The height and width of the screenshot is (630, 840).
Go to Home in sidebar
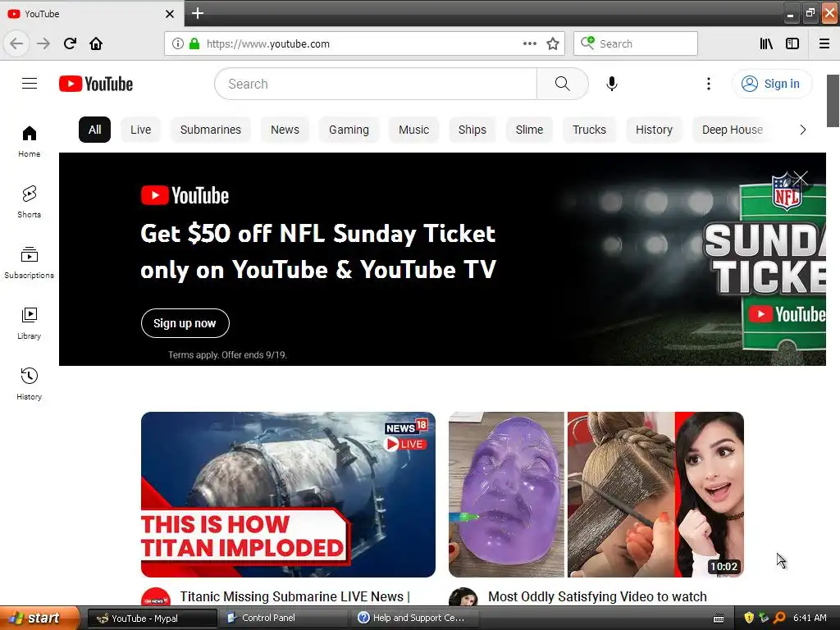(x=29, y=141)
